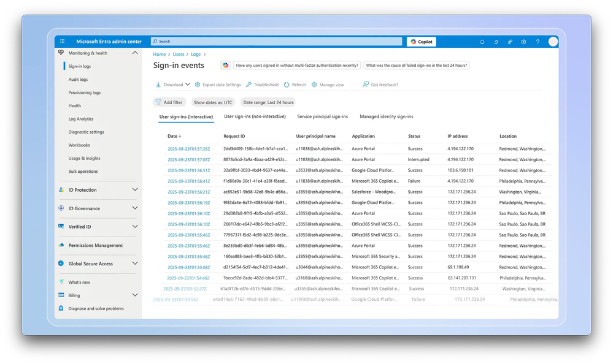Open the settings gear icon
This screenshot has height=364, width=613.
(523, 42)
